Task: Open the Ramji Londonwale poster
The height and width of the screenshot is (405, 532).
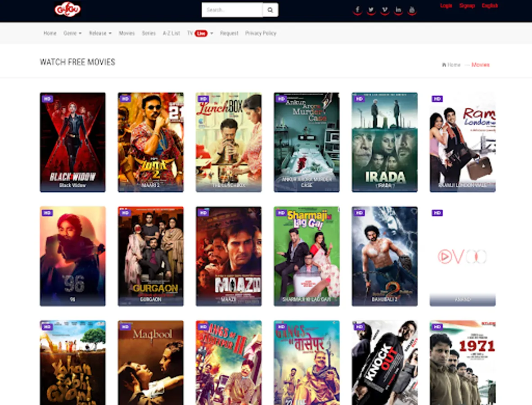Action: tap(463, 142)
